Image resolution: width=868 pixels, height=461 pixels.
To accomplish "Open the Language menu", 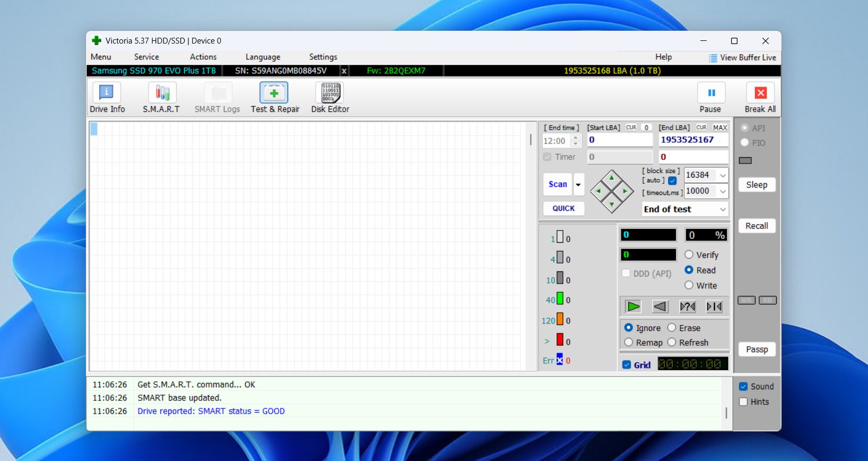I will point(263,57).
